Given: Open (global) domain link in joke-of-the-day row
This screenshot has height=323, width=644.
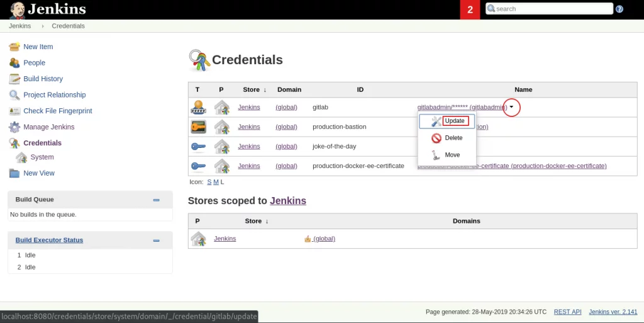Looking at the screenshot, I should (x=286, y=146).
